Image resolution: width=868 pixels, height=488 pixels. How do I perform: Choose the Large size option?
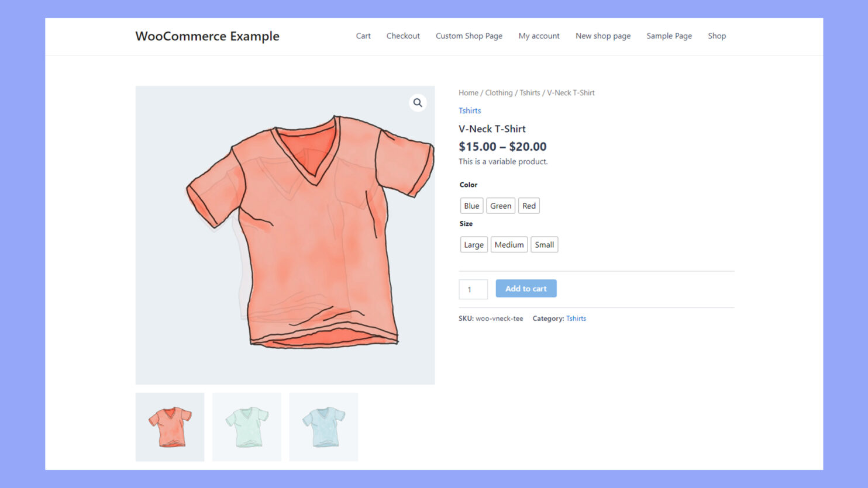click(x=473, y=244)
